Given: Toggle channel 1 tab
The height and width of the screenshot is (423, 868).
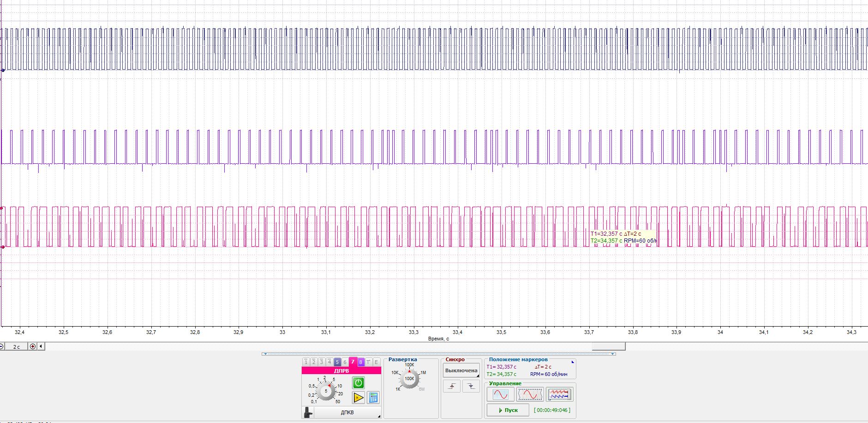Looking at the screenshot, I should [x=306, y=362].
